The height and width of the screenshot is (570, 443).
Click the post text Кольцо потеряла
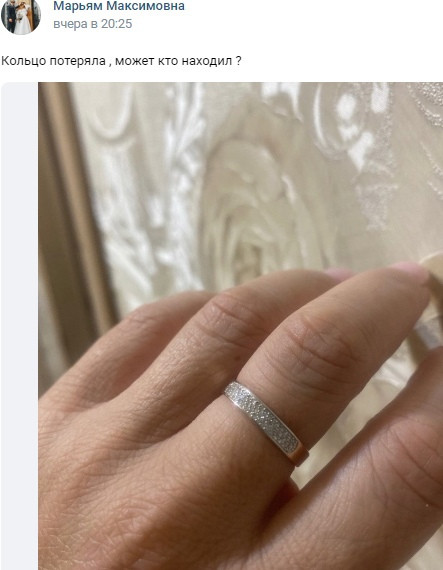click(x=53, y=61)
